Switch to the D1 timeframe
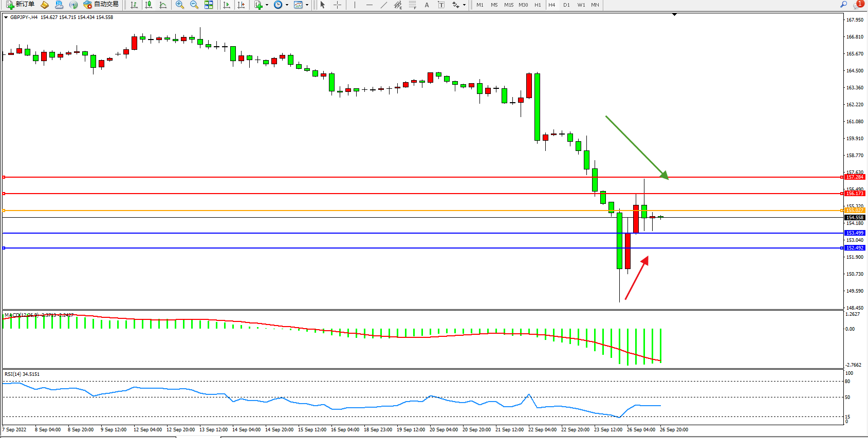 (566, 5)
